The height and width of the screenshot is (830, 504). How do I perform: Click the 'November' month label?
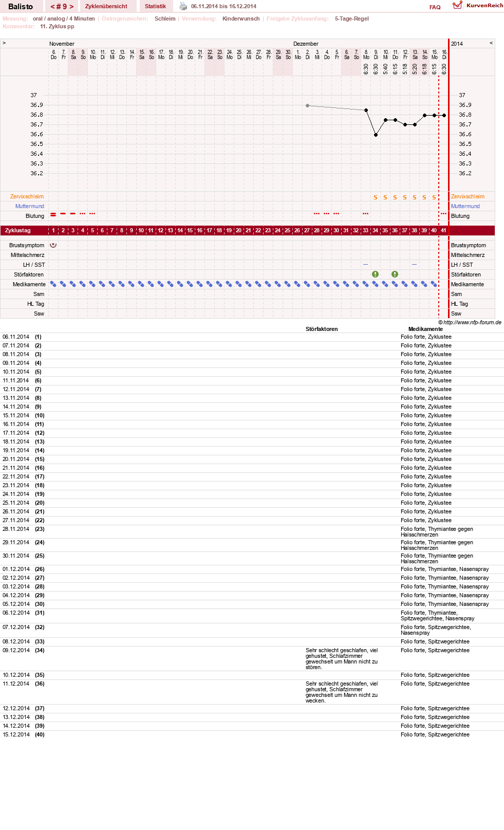(62, 44)
